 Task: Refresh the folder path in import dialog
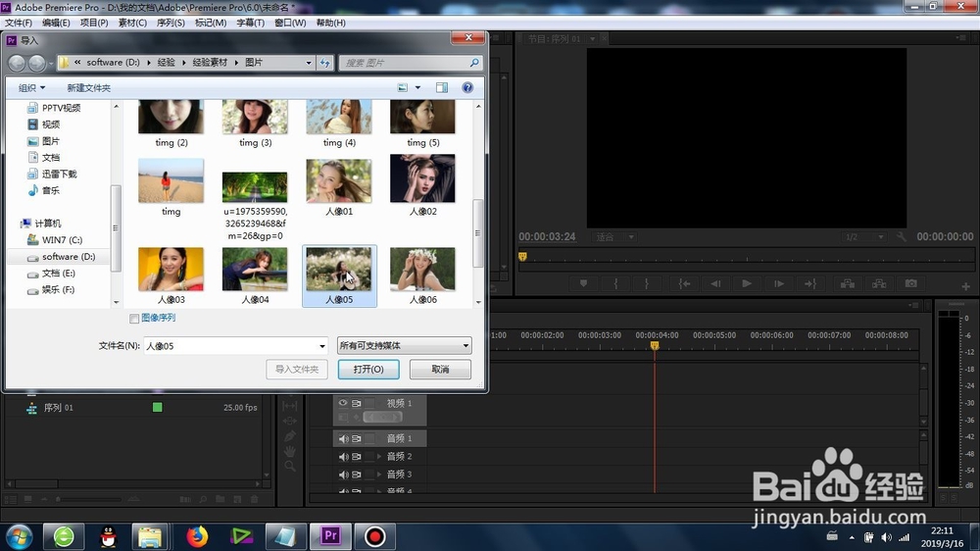pos(325,63)
